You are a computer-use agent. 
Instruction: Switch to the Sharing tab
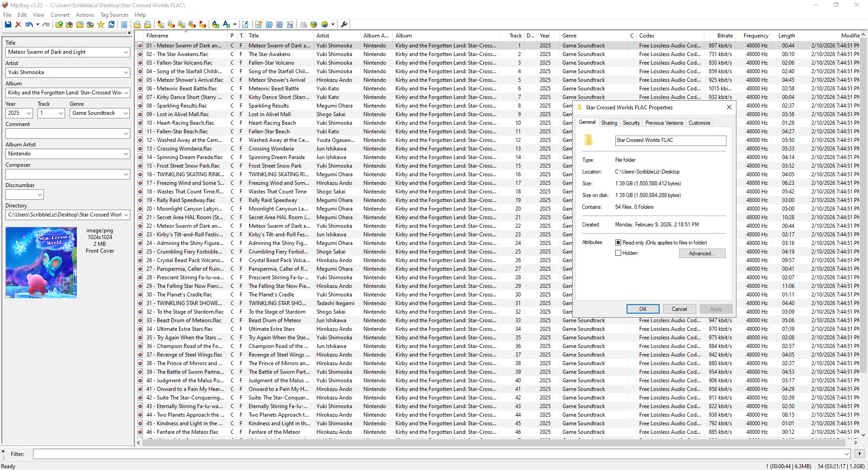coord(609,123)
